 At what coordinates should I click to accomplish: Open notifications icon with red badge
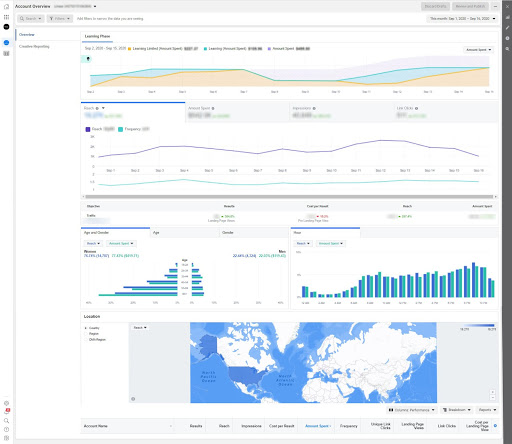click(x=6, y=412)
